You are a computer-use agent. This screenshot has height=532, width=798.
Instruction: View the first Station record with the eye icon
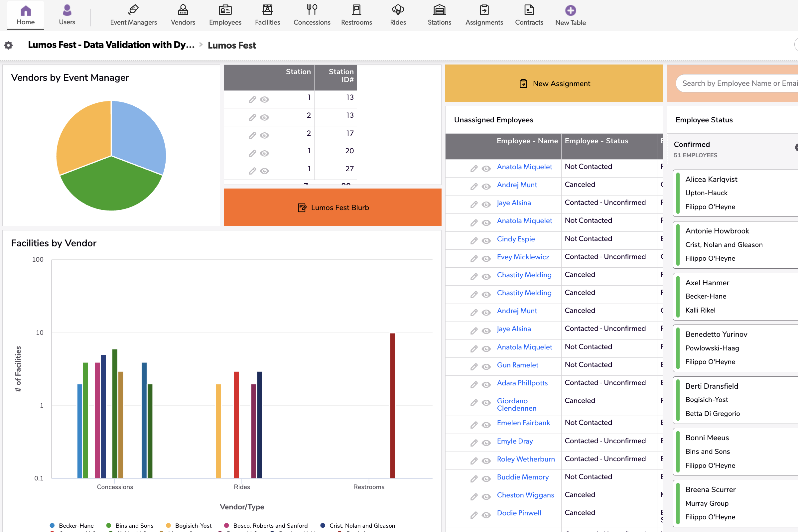pyautogui.click(x=265, y=99)
